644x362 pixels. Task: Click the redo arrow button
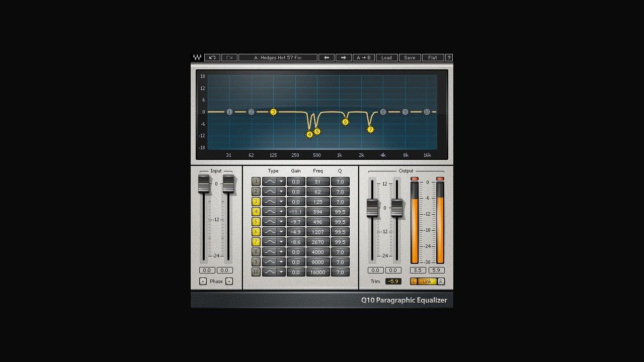pyautogui.click(x=229, y=58)
